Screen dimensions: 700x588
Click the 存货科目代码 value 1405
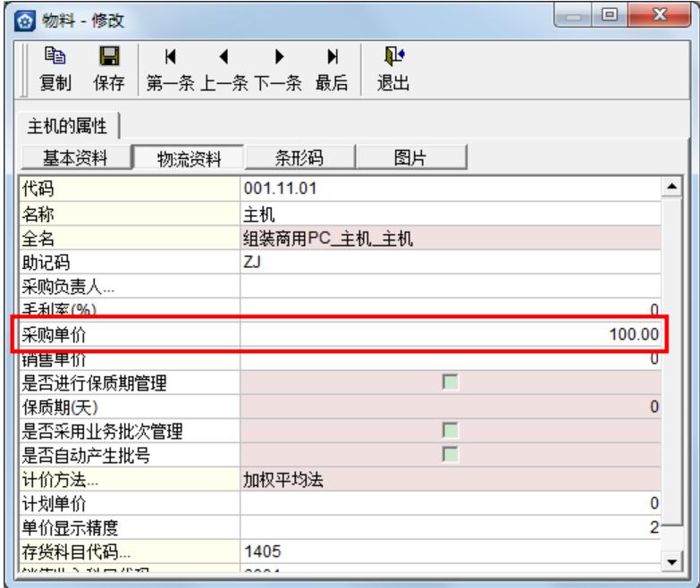451,551
